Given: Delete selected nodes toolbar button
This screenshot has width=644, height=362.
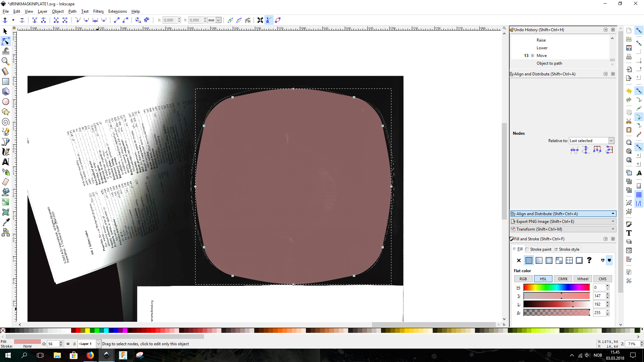Looking at the screenshot, I should tap(22, 20).
